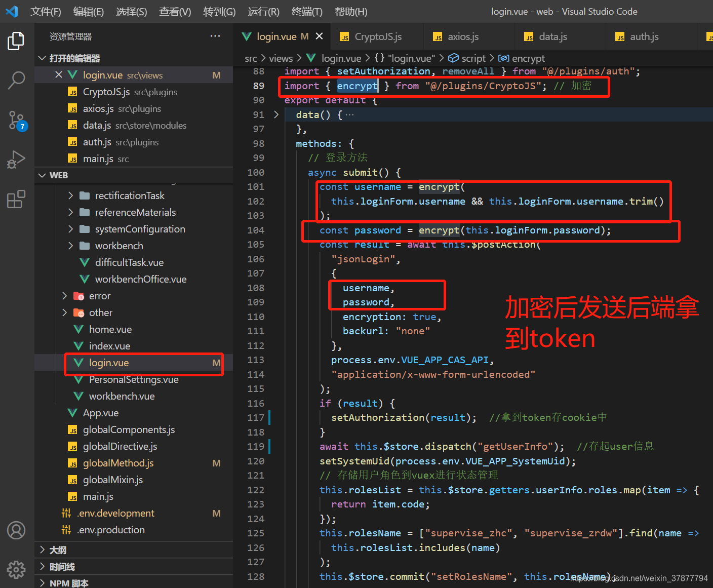Open workbenchOffice.vue in file tree
Image resolution: width=713 pixels, height=588 pixels.
pyautogui.click(x=134, y=279)
